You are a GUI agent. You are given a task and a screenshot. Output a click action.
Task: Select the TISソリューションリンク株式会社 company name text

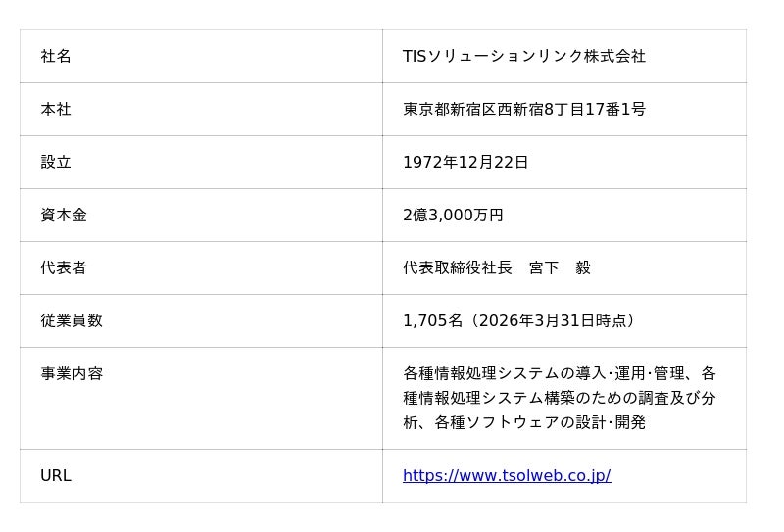point(524,56)
